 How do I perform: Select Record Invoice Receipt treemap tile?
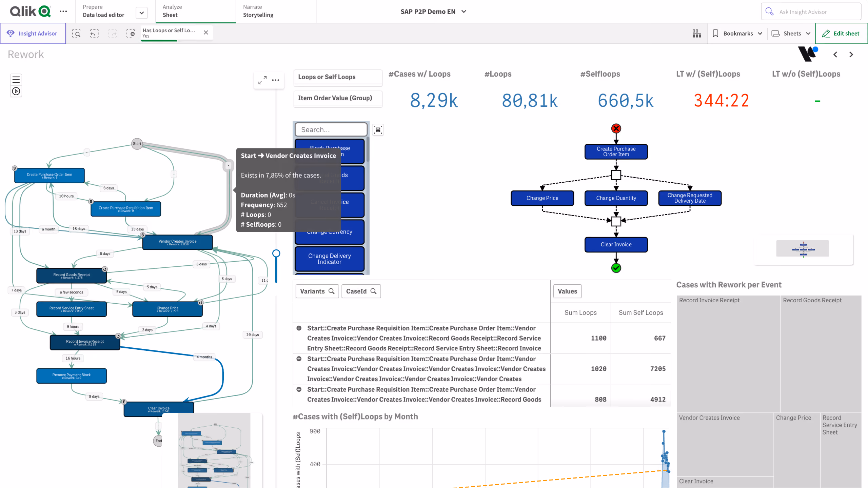click(729, 353)
